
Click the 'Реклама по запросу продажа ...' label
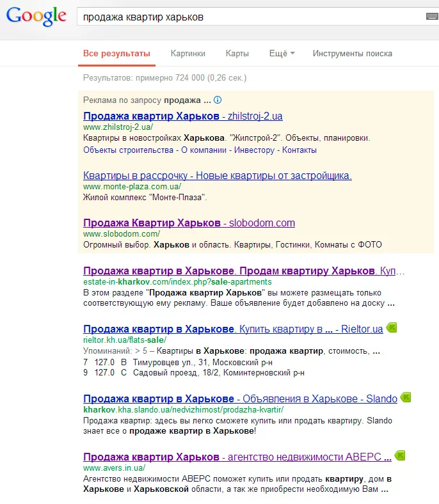[147, 100]
